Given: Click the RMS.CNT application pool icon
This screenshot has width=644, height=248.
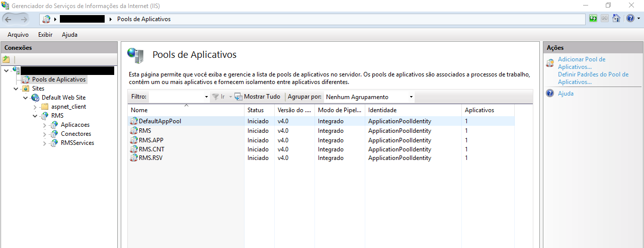Looking at the screenshot, I should click(x=134, y=149).
